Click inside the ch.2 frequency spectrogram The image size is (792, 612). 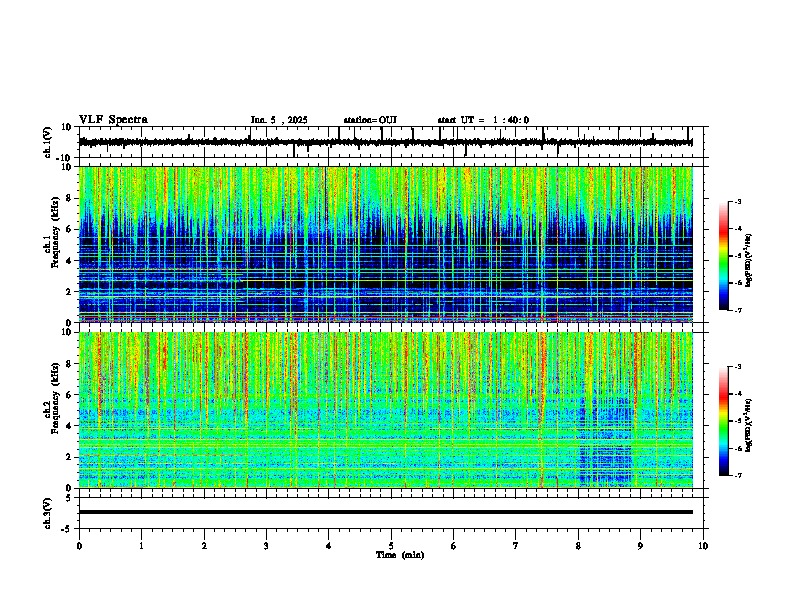click(x=385, y=410)
